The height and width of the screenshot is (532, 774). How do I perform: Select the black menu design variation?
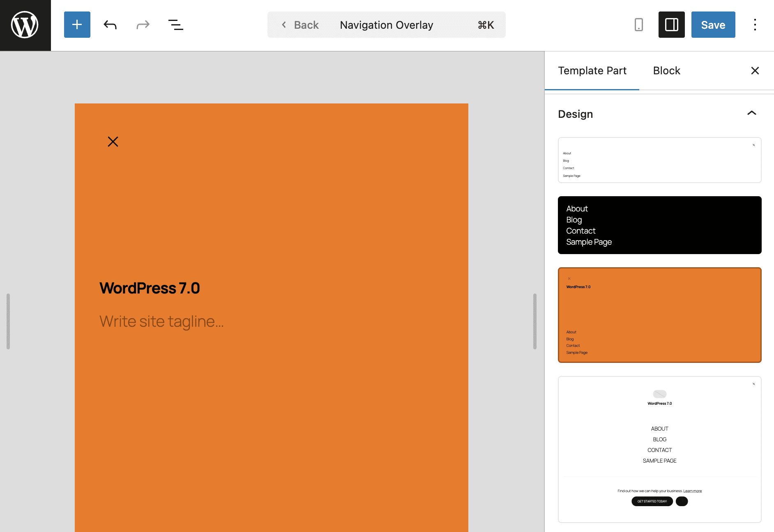659,225
